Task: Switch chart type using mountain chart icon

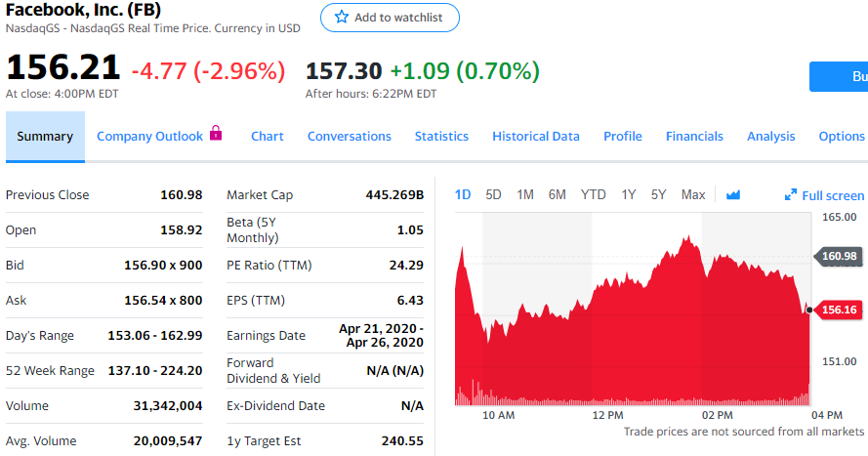Action: pyautogui.click(x=733, y=195)
